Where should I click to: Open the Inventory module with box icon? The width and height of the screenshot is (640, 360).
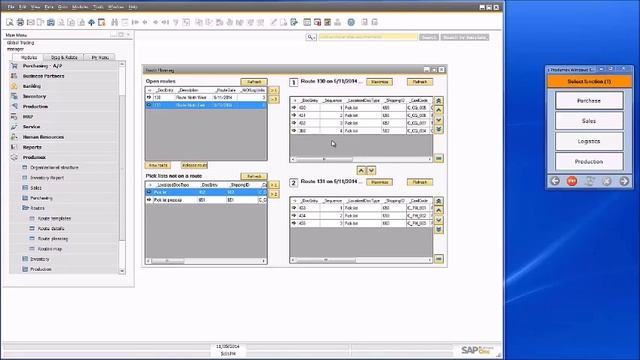pos(34,96)
